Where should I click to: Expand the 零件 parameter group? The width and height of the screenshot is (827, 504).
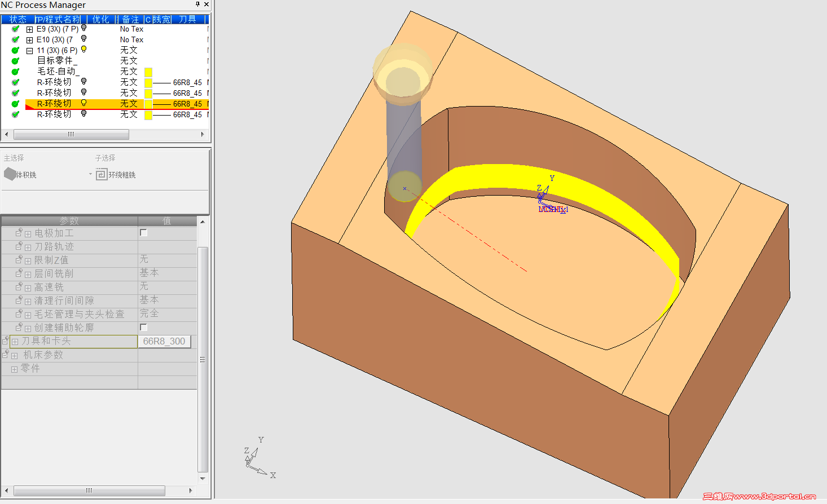coord(14,369)
